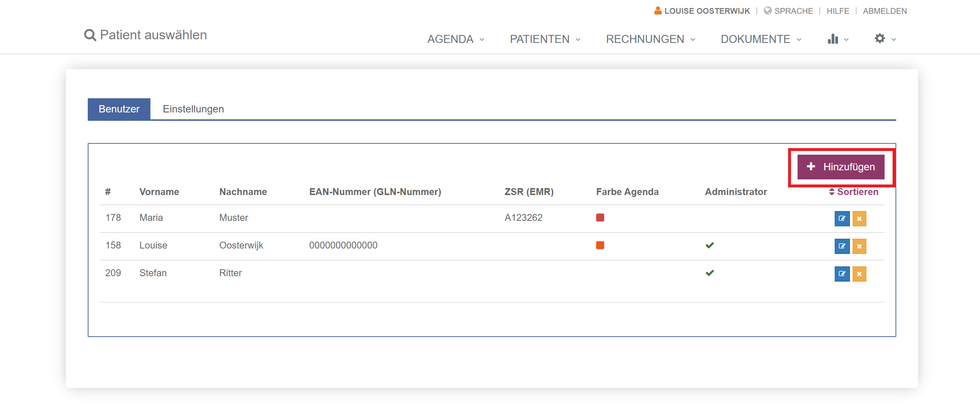The height and width of the screenshot is (417, 980).
Task: Open SPRACHE language menu
Action: coord(793,11)
